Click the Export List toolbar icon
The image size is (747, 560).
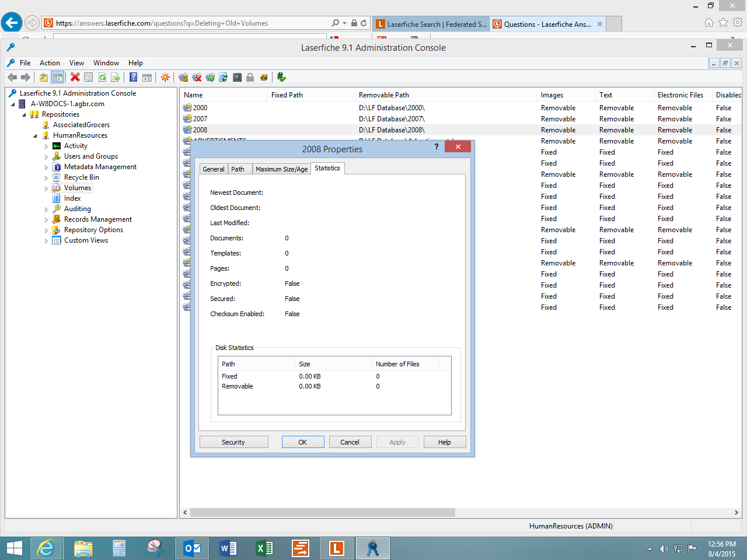[x=116, y=77]
